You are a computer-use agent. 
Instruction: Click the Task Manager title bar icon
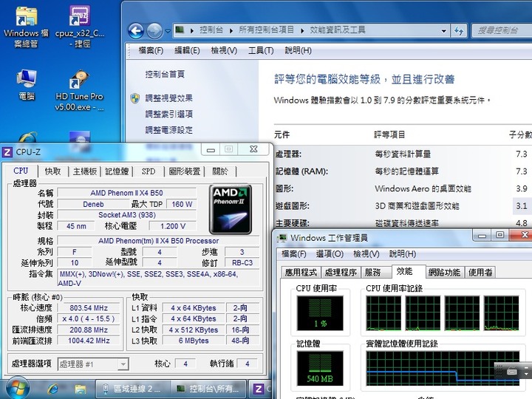pos(282,238)
